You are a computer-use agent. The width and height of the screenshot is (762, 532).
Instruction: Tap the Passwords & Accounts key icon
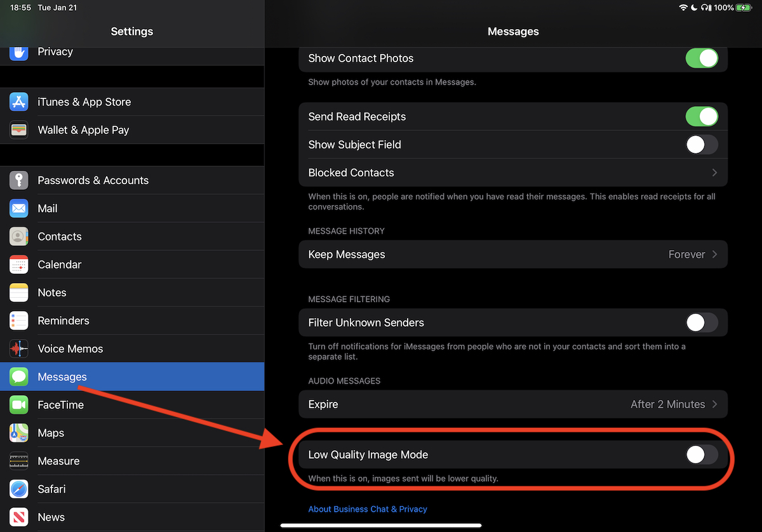[x=19, y=180]
